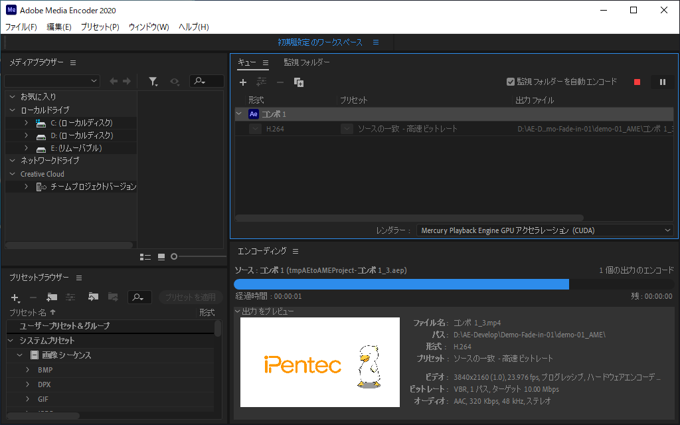Create new preset with plus icon
Screen dimensions: 680x425
15,298
